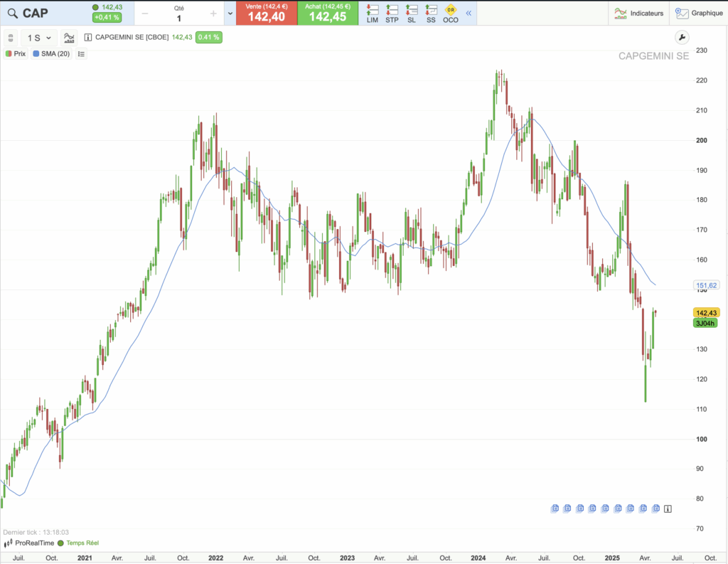The height and width of the screenshot is (564, 728).
Task: Click the 2022 label on time axis
Action: [x=216, y=558]
